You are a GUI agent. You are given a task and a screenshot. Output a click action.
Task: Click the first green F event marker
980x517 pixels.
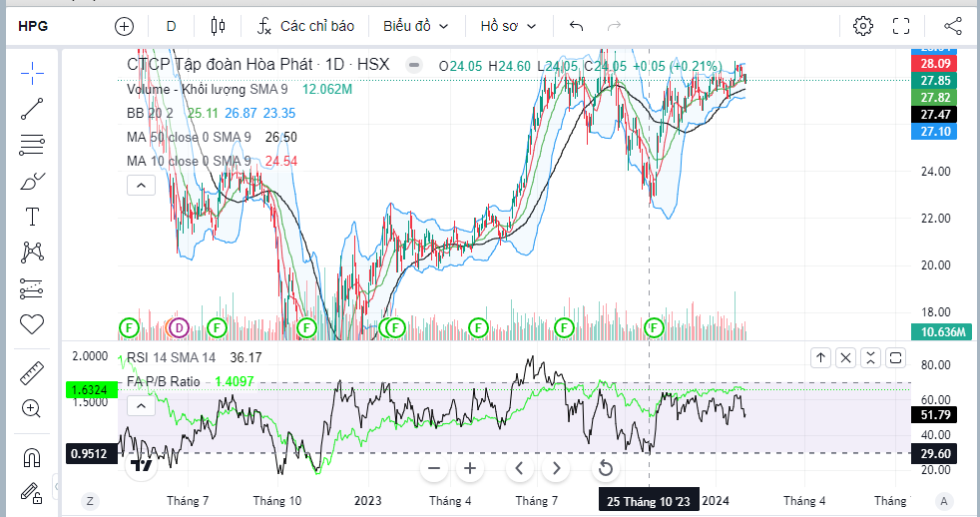pos(129,327)
